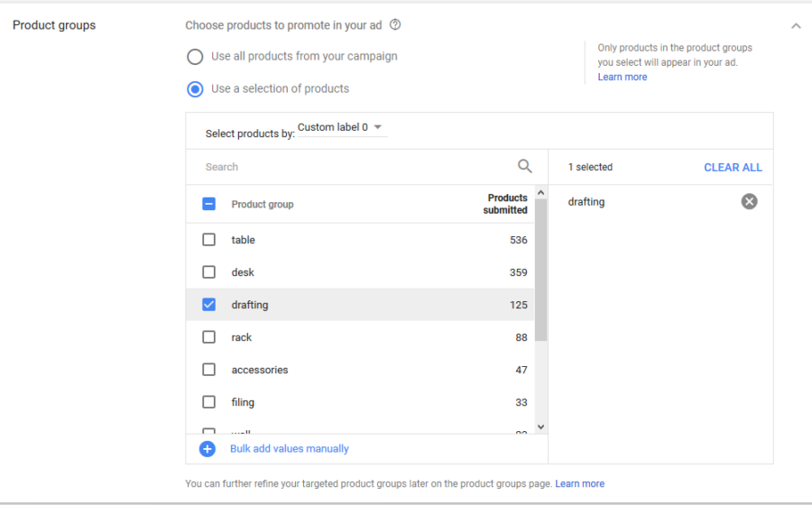The width and height of the screenshot is (812, 505).
Task: Click the '33' products count
Action: coord(521,402)
